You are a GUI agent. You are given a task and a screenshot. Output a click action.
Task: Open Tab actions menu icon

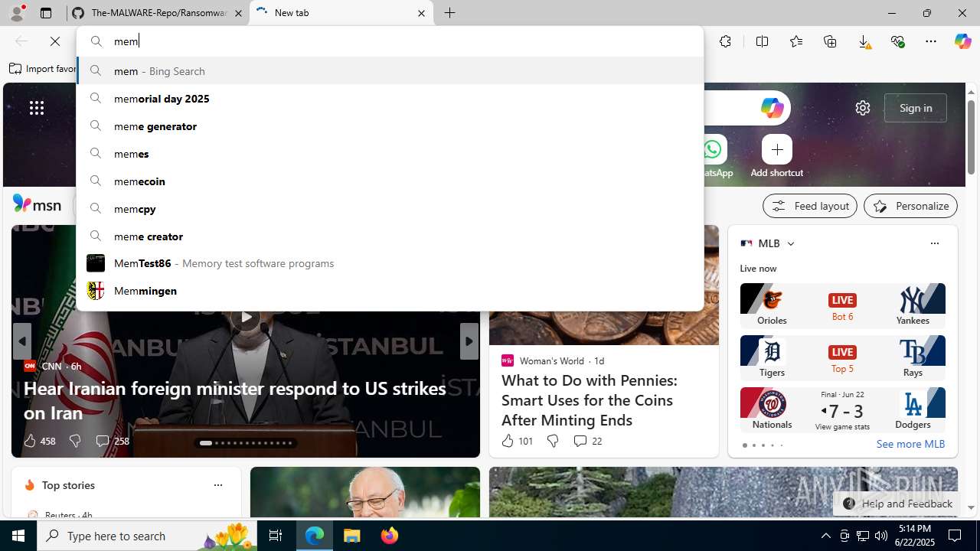[46, 13]
